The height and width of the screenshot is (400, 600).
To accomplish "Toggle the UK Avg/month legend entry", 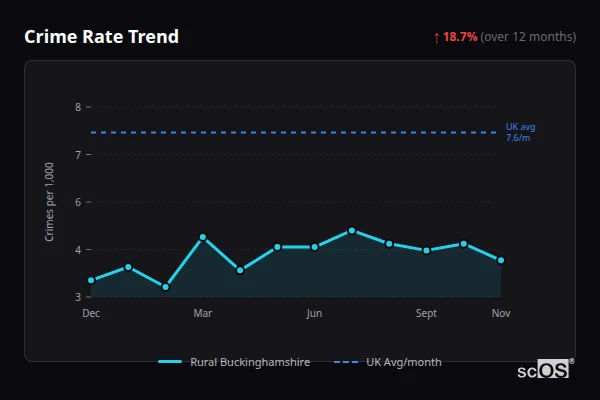I will pyautogui.click(x=388, y=362).
